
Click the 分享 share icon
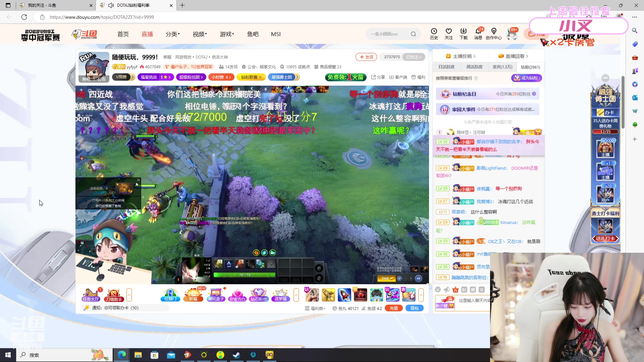378,77
